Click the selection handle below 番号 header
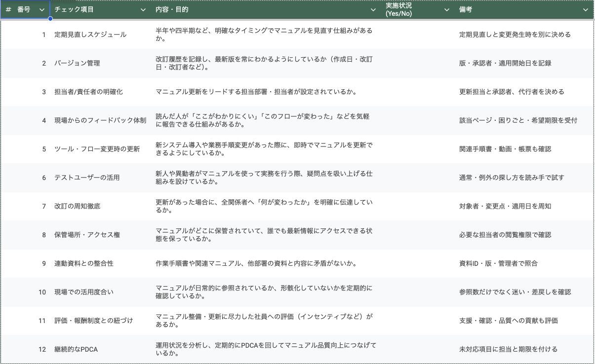This screenshot has width=595, height=364. pos(50,19)
